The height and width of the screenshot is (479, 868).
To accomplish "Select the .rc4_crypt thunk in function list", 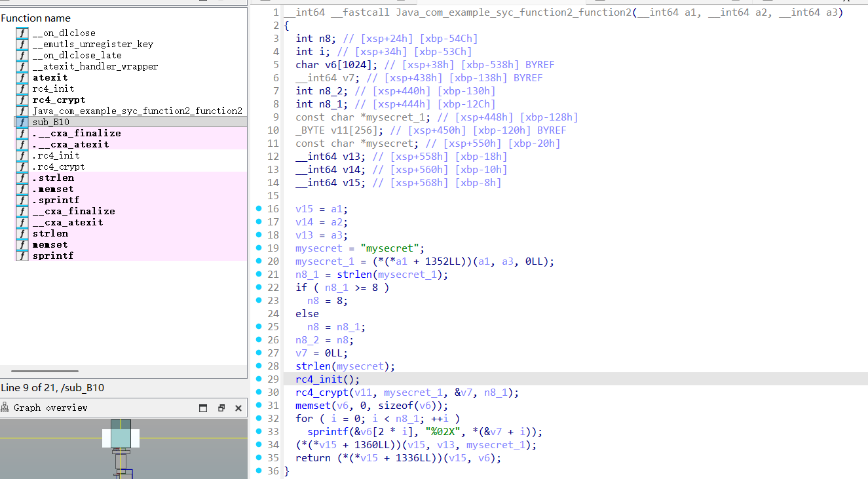I will 59,166.
